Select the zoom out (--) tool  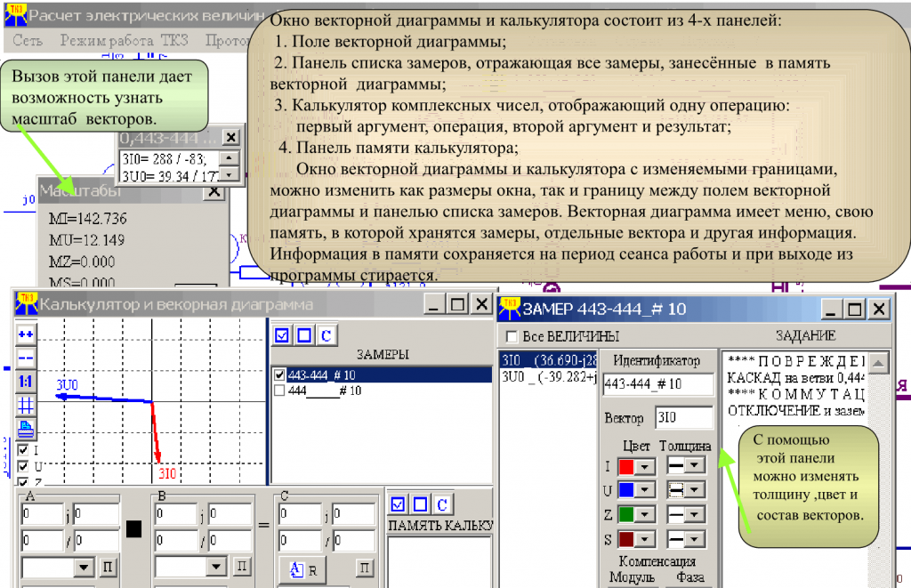click(x=26, y=357)
